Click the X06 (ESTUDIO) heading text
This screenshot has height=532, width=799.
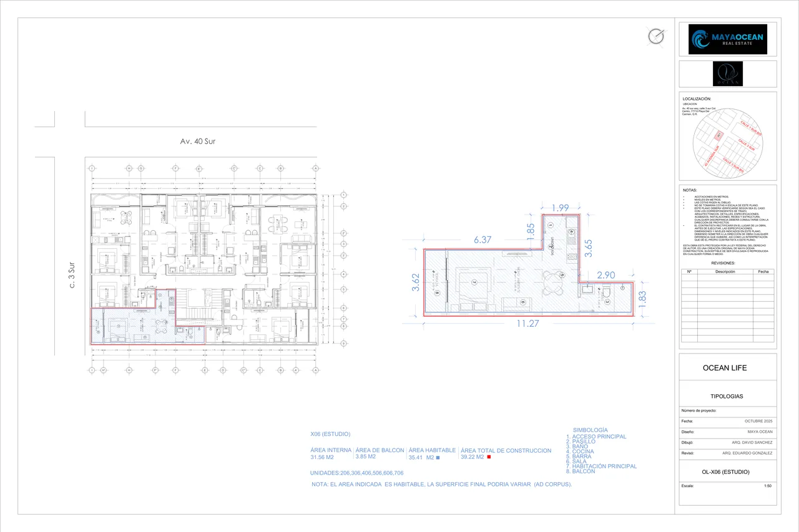pyautogui.click(x=330, y=434)
